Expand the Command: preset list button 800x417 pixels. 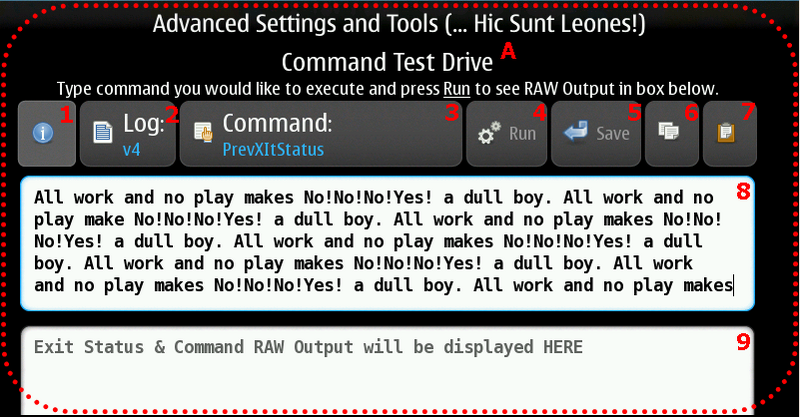321,134
